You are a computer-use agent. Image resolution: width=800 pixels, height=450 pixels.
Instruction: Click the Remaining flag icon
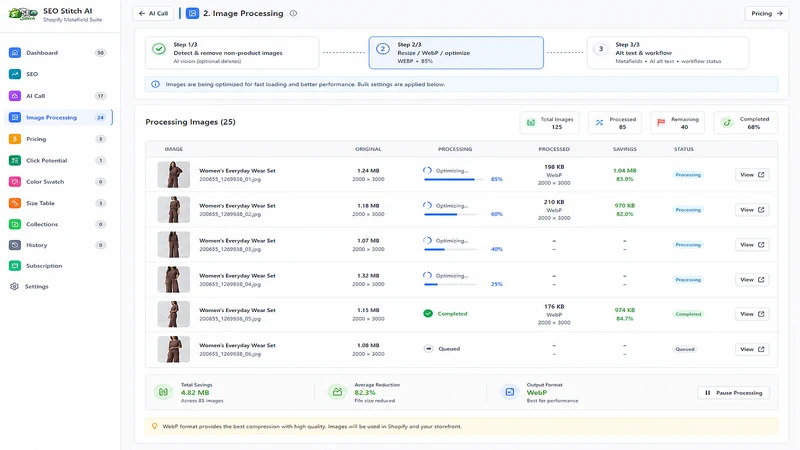pyautogui.click(x=661, y=122)
